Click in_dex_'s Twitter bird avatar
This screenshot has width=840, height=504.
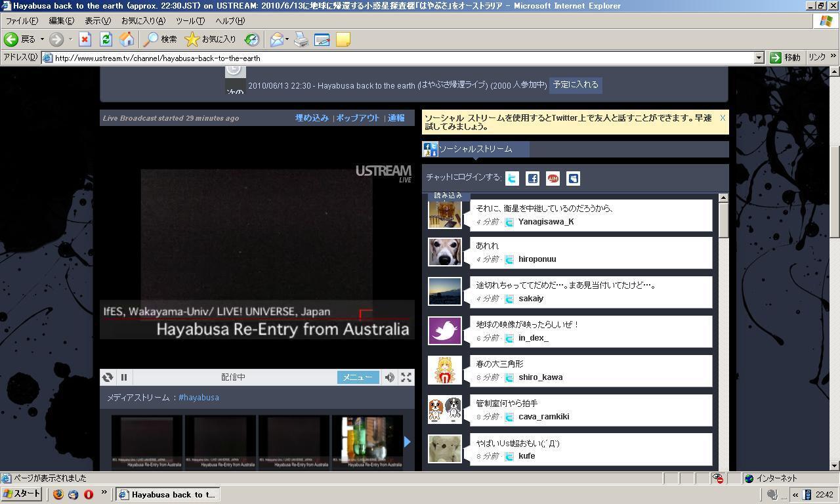click(445, 331)
